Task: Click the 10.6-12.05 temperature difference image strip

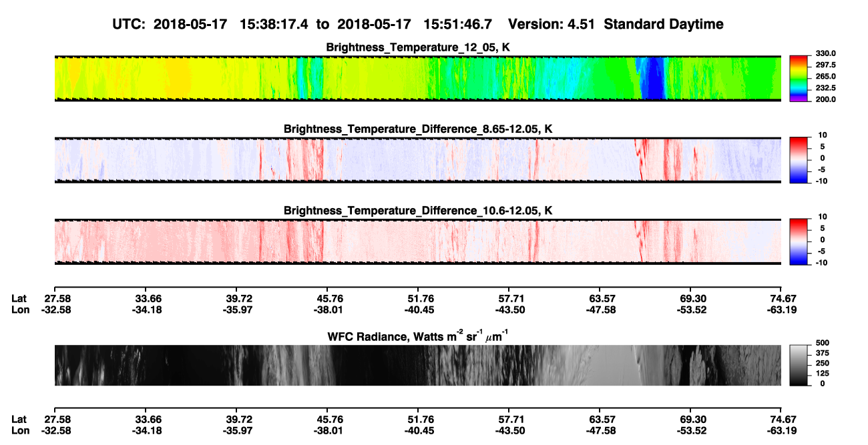Action: click(417, 242)
